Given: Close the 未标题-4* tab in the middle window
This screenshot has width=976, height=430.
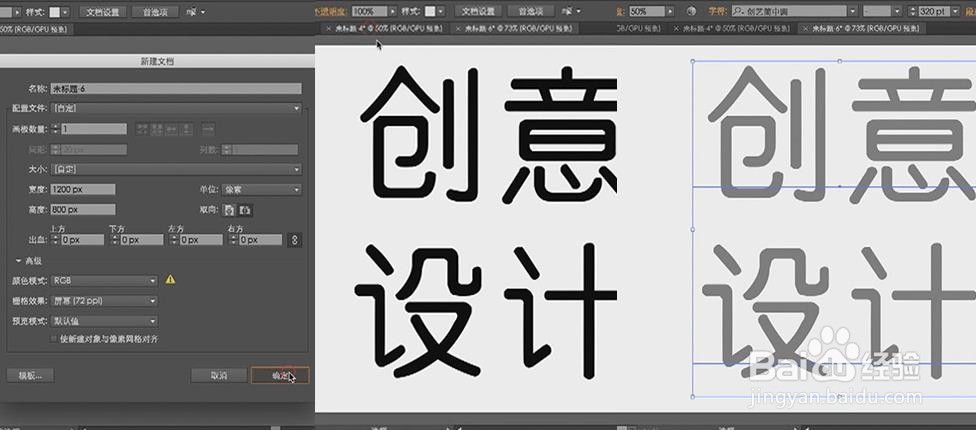Looking at the screenshot, I should click(x=329, y=28).
